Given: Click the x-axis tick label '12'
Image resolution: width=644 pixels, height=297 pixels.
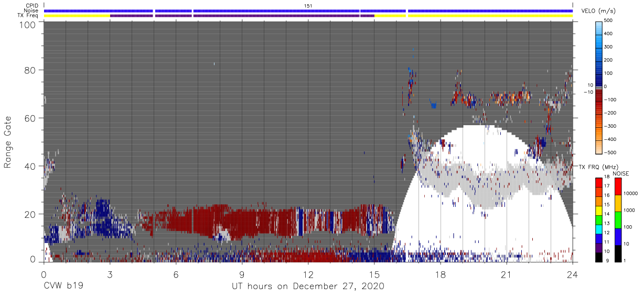Looking at the screenshot, I should [308, 274].
